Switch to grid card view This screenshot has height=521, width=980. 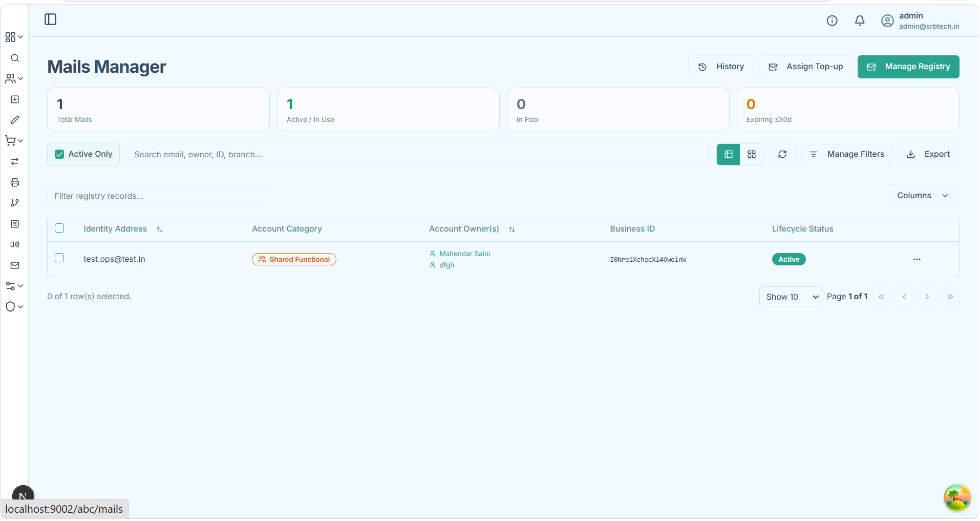[x=752, y=154]
